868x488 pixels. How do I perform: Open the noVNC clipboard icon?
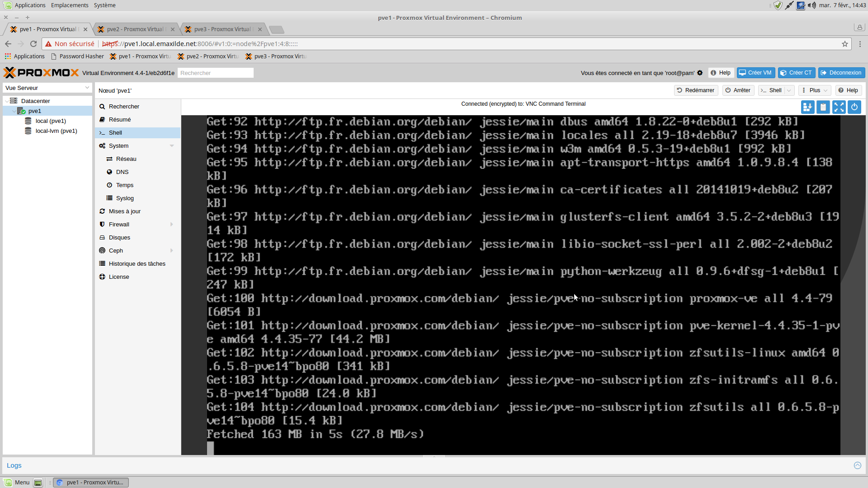click(823, 107)
